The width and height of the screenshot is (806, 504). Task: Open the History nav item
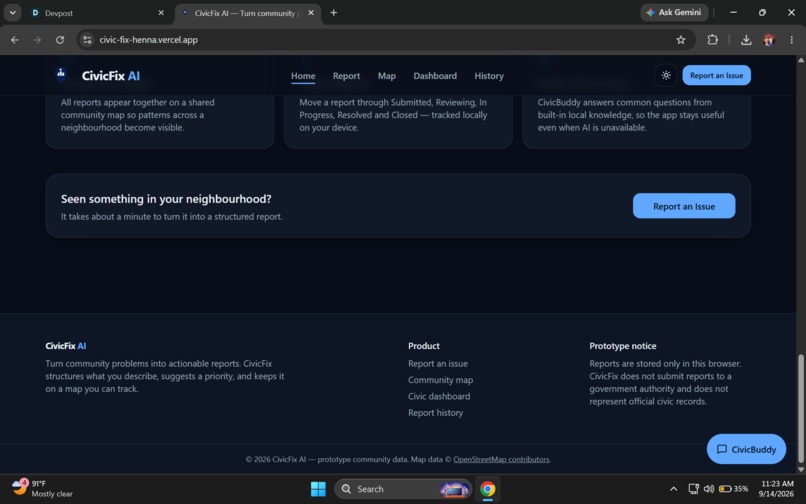point(489,76)
